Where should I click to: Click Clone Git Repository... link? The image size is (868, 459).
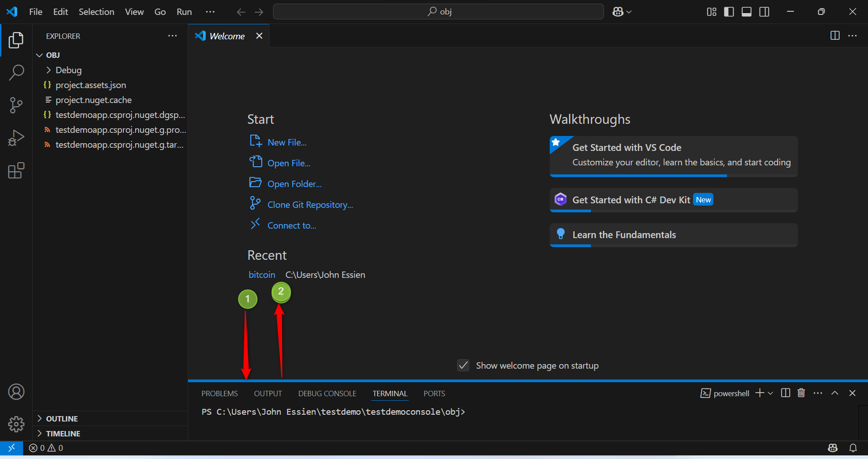301,204
